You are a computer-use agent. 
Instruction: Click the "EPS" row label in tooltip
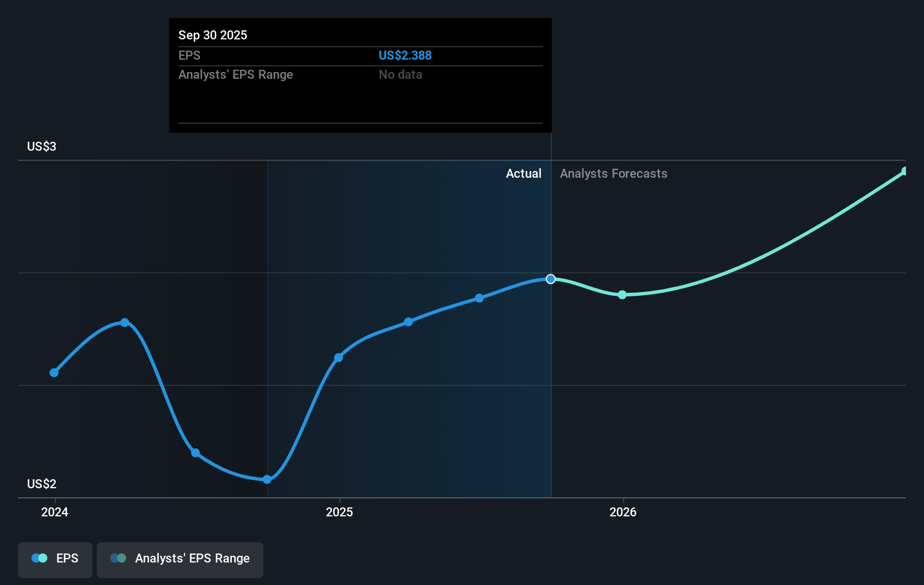(189, 55)
